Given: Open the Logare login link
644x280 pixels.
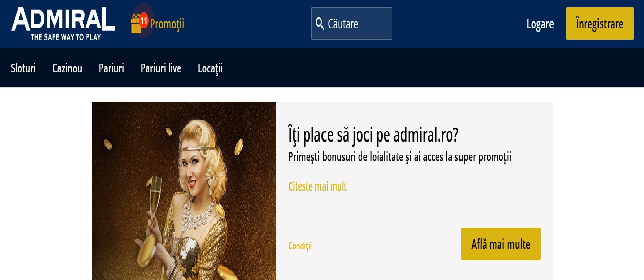Looking at the screenshot, I should (x=540, y=24).
